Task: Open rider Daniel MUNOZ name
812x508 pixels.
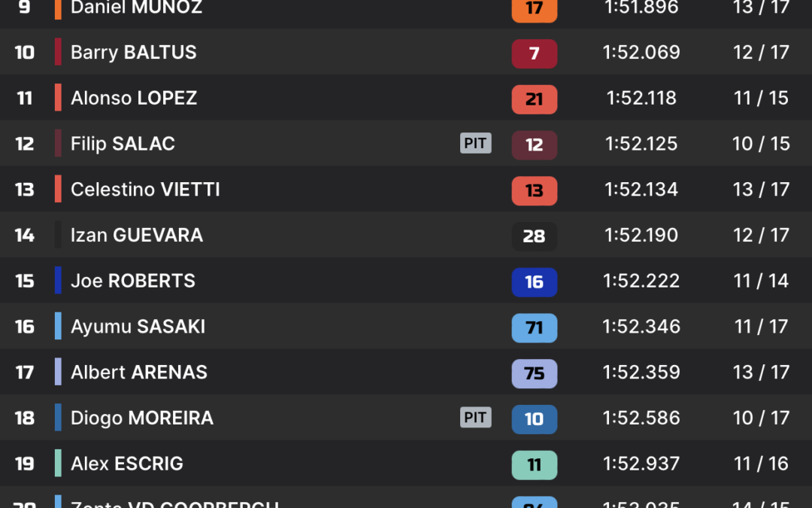Action: tap(136, 8)
